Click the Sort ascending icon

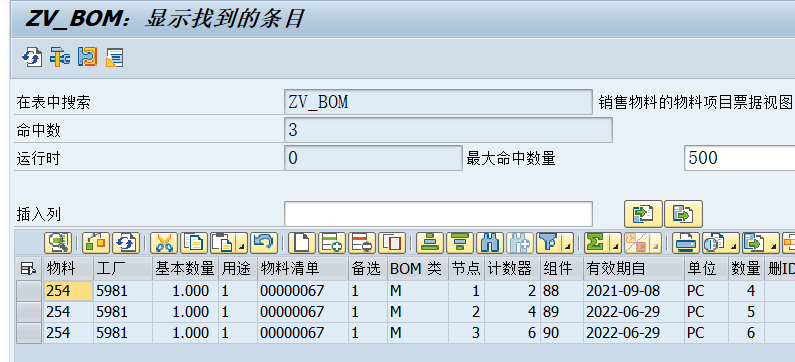430,243
